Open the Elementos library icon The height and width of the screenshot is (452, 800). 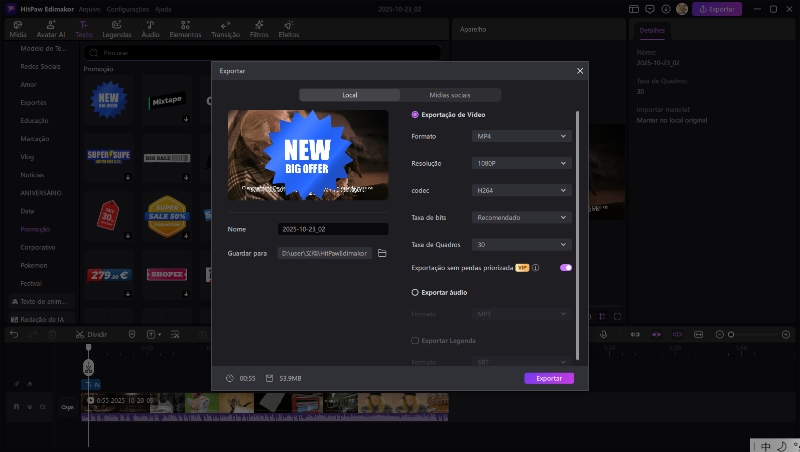[185, 28]
